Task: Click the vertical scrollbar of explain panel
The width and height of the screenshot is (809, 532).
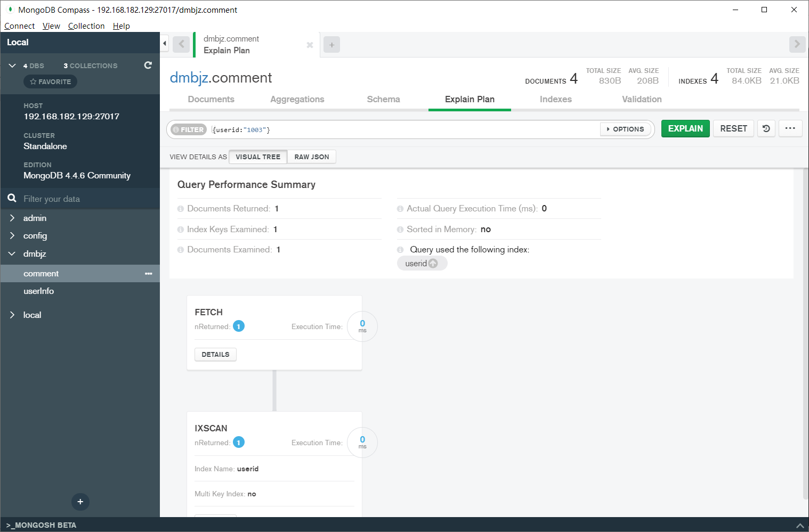Action: coord(805,334)
